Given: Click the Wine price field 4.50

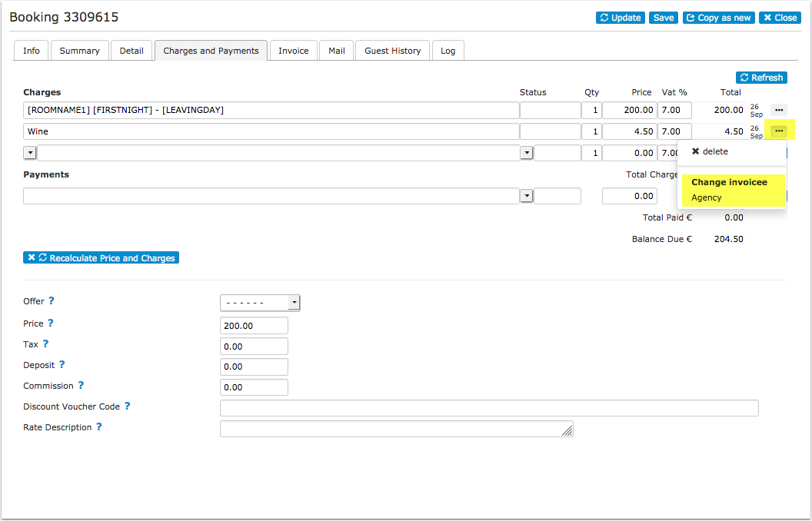Looking at the screenshot, I should pos(629,131).
